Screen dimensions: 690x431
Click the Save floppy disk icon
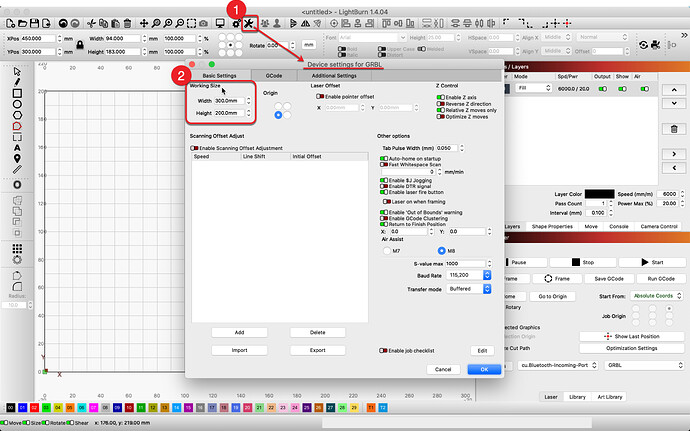coord(34,23)
